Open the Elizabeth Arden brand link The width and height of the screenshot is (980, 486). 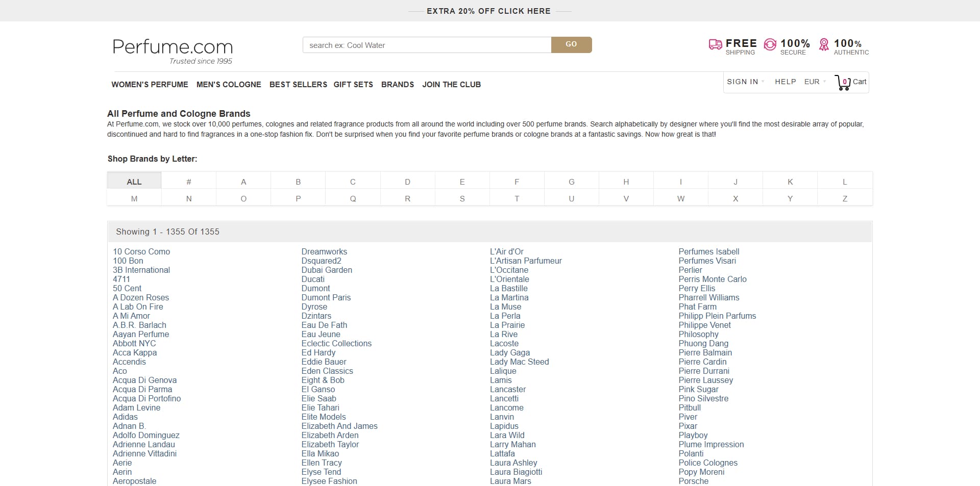330,435
